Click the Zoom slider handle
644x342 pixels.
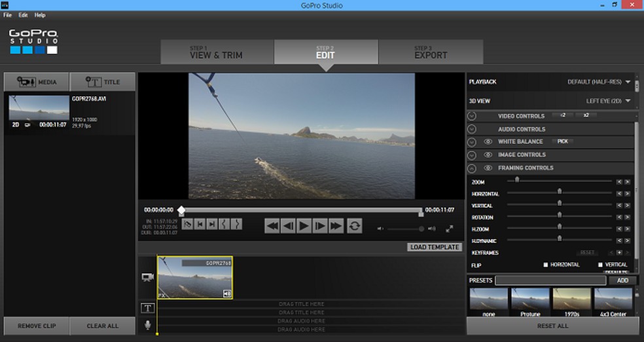click(x=517, y=180)
